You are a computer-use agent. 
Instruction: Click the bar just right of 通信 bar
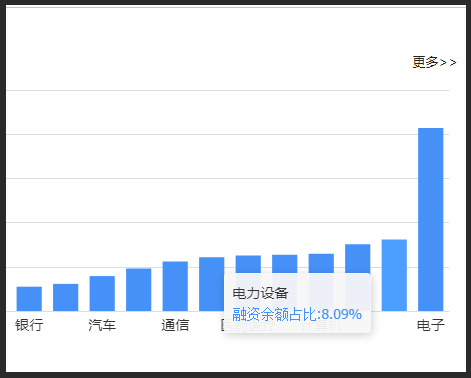pyautogui.click(x=212, y=284)
